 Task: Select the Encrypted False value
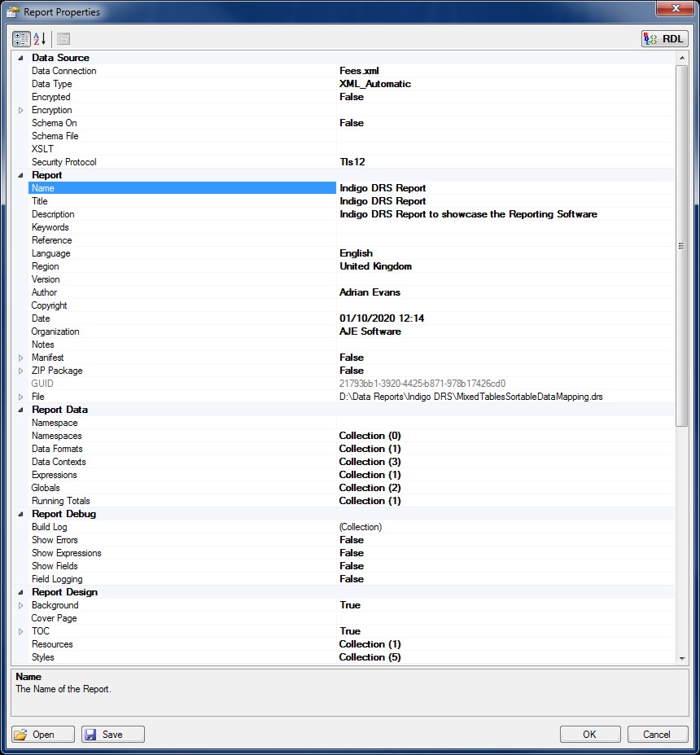352,97
